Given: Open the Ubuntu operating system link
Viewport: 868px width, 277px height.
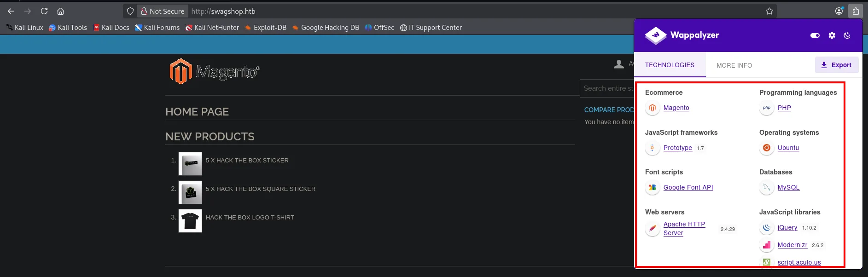Looking at the screenshot, I should point(788,148).
